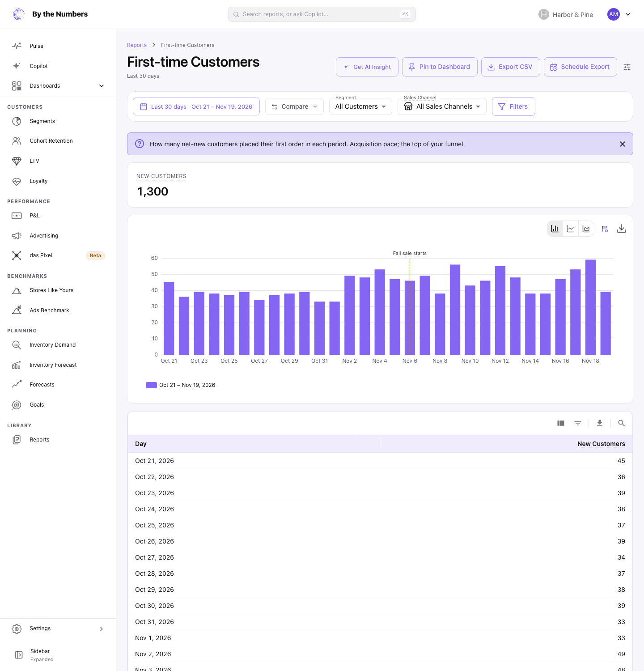This screenshot has width=644, height=671.
Task: Open Sales Channel dropdown
Action: tap(442, 106)
